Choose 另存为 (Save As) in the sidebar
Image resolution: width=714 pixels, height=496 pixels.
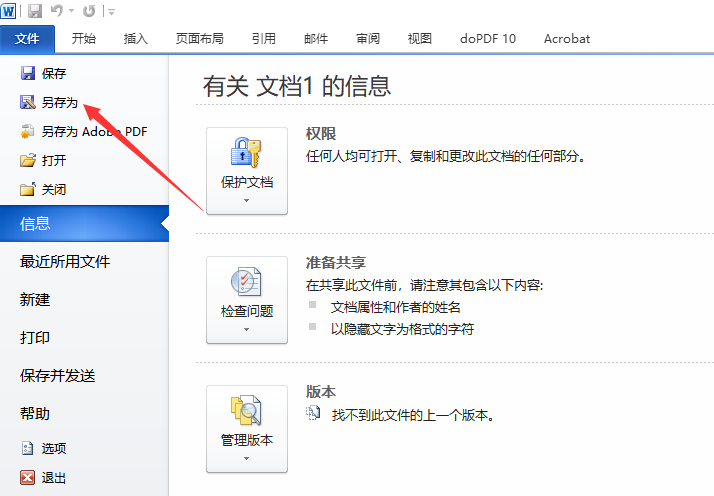coord(59,102)
